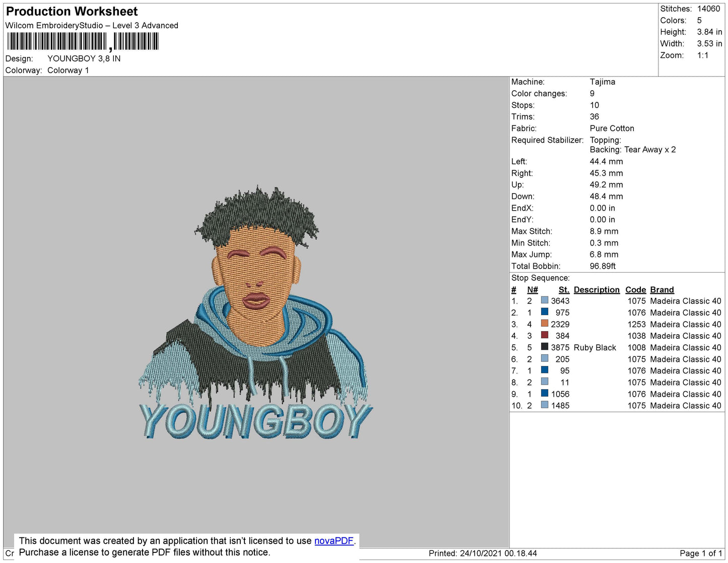Click the 'Description' column header
The height and width of the screenshot is (563, 728).
click(597, 289)
